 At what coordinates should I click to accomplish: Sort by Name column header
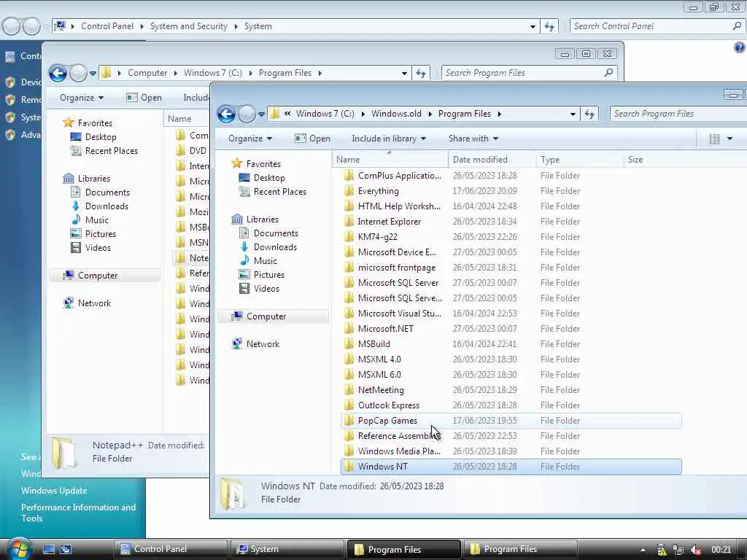coord(390,160)
